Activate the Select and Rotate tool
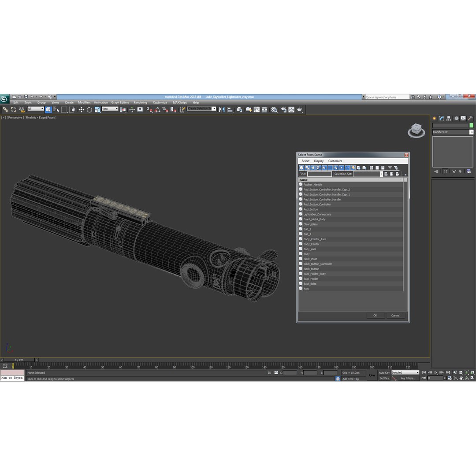This screenshot has height=476, width=476. click(89, 110)
